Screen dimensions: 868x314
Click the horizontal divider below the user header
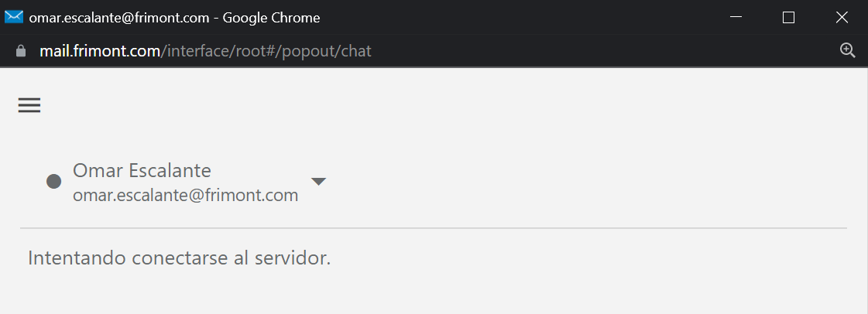(x=434, y=228)
